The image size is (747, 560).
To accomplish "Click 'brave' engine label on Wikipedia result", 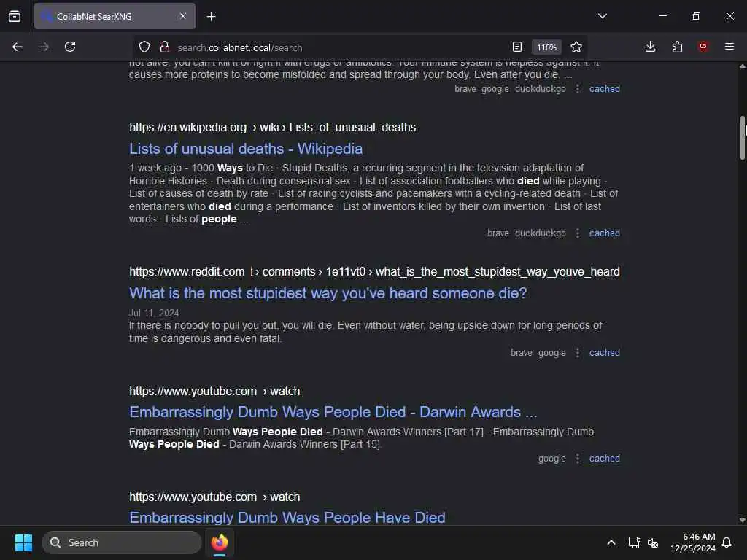I will (498, 233).
